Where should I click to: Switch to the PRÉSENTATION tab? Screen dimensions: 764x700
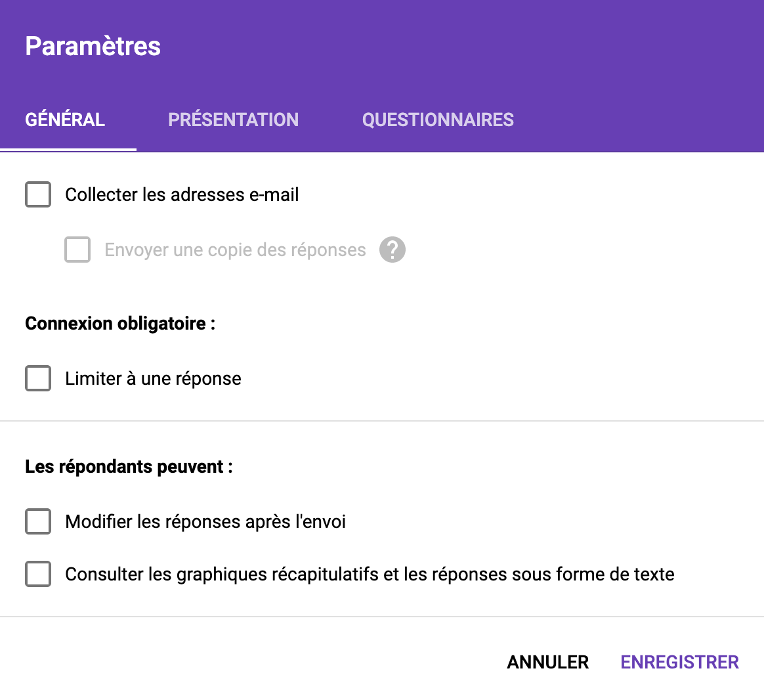[x=233, y=120]
